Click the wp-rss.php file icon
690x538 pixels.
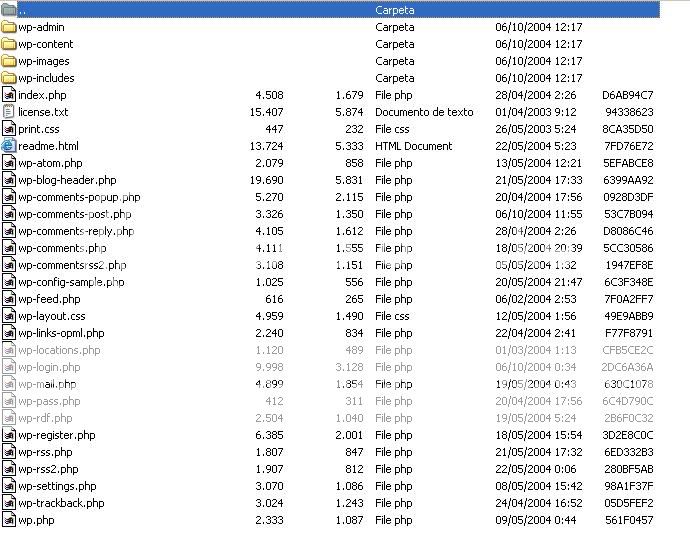click(9, 452)
